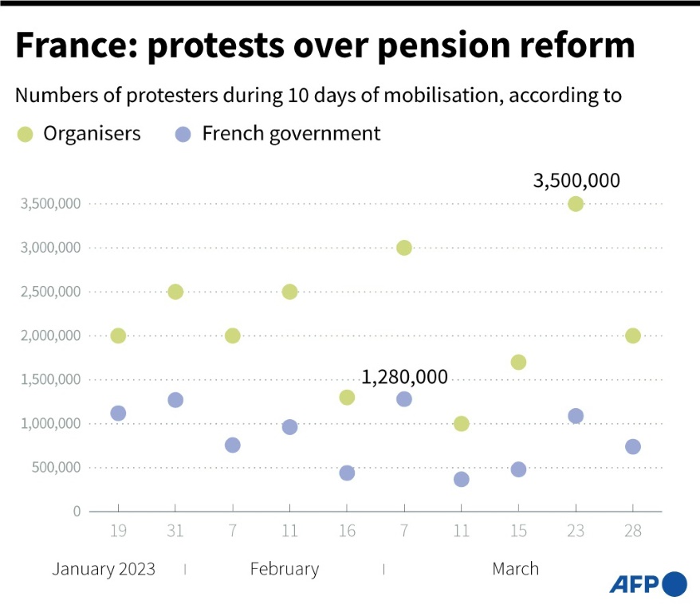Select the Organisers dot for February 11
This screenshot has width=700, height=612.
pos(289,292)
